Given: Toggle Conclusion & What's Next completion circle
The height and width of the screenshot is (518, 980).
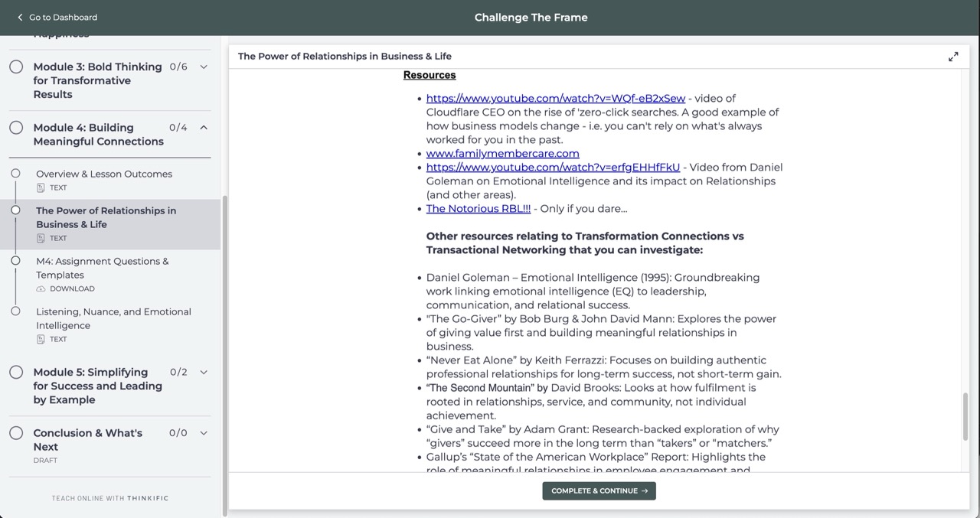Looking at the screenshot, I should tap(16, 433).
